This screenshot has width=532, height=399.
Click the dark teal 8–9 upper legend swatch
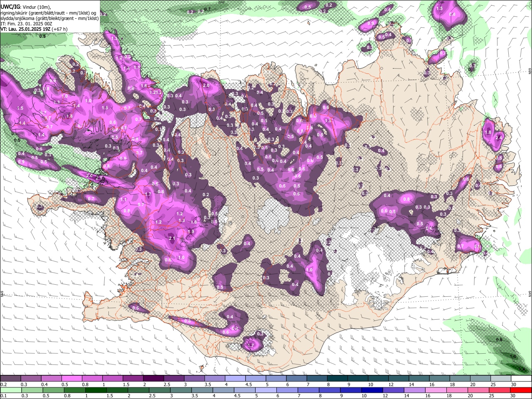(x=337, y=379)
